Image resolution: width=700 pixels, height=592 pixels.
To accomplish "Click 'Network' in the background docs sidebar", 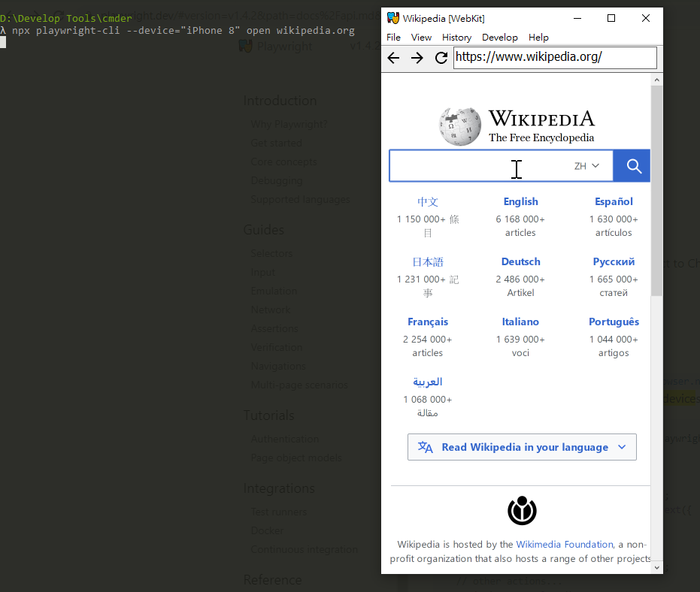I will 271,310.
